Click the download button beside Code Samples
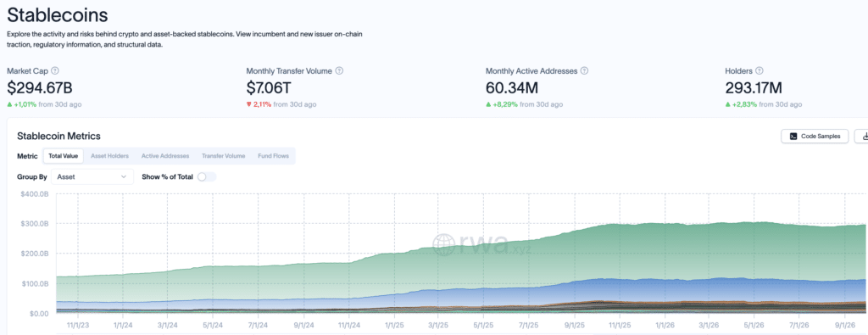Image resolution: width=868 pixels, height=335 pixels. 863,137
